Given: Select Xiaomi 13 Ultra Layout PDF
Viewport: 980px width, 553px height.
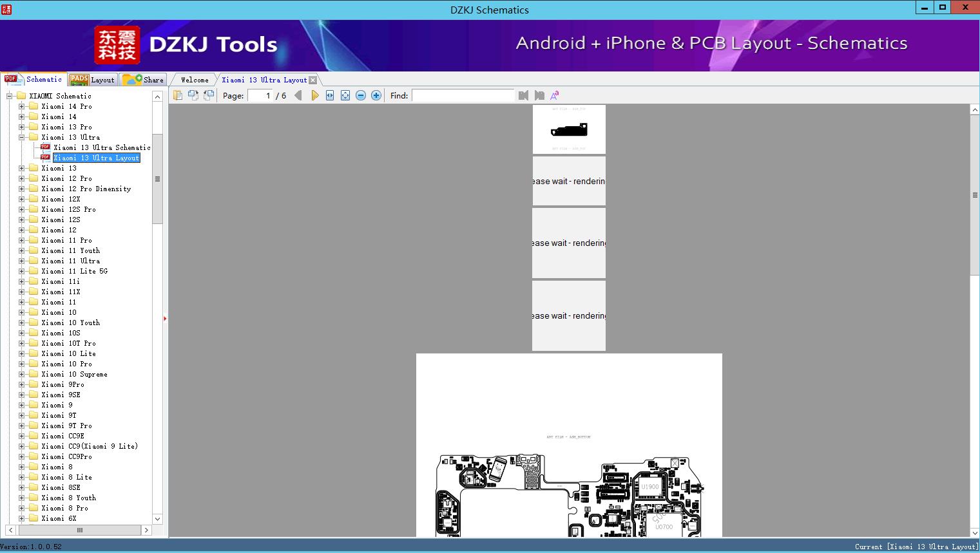Looking at the screenshot, I should click(97, 158).
